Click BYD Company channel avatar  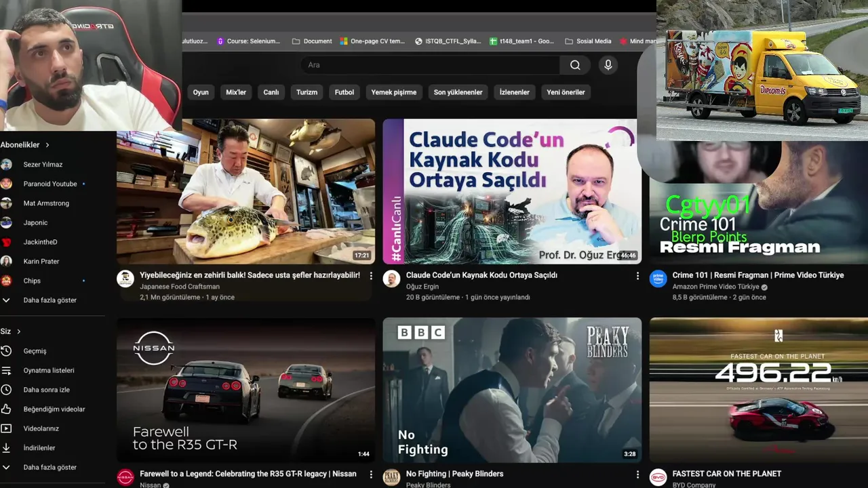click(658, 477)
